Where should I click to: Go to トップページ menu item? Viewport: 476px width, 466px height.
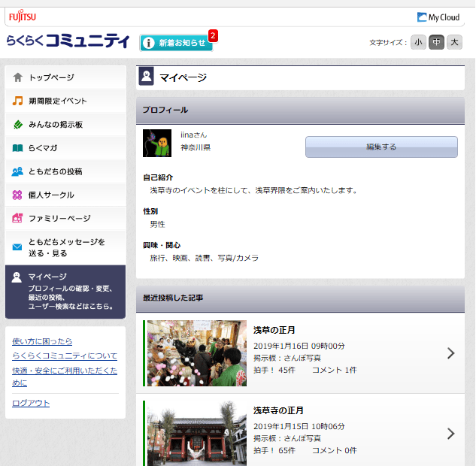[x=65, y=77]
